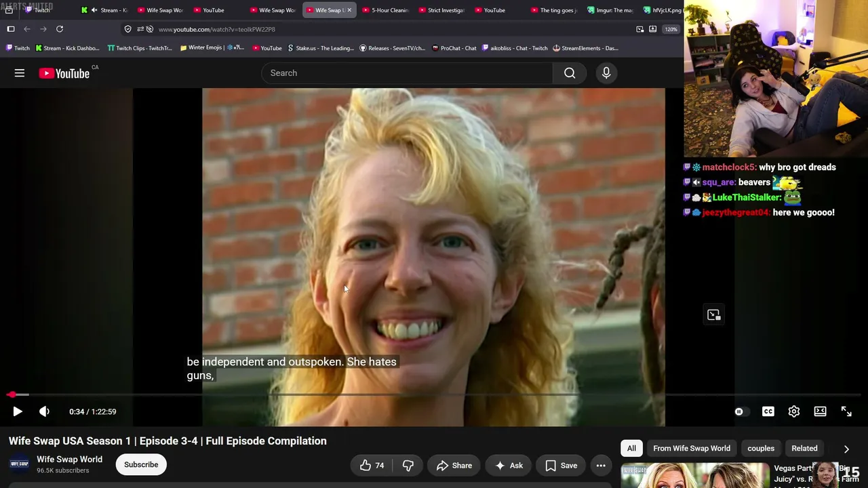Image resolution: width=868 pixels, height=488 pixels.
Task: Open video settings gear
Action: pyautogui.click(x=794, y=411)
